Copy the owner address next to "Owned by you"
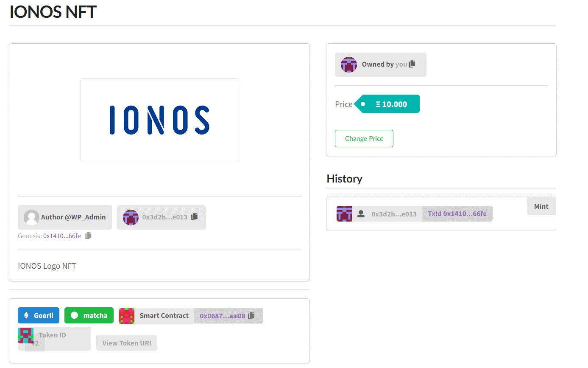Image resolution: width=588 pixels, height=368 pixels. tap(412, 64)
